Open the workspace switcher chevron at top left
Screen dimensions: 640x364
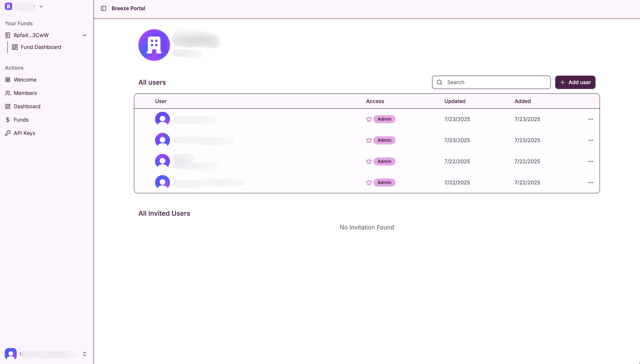click(x=41, y=6)
